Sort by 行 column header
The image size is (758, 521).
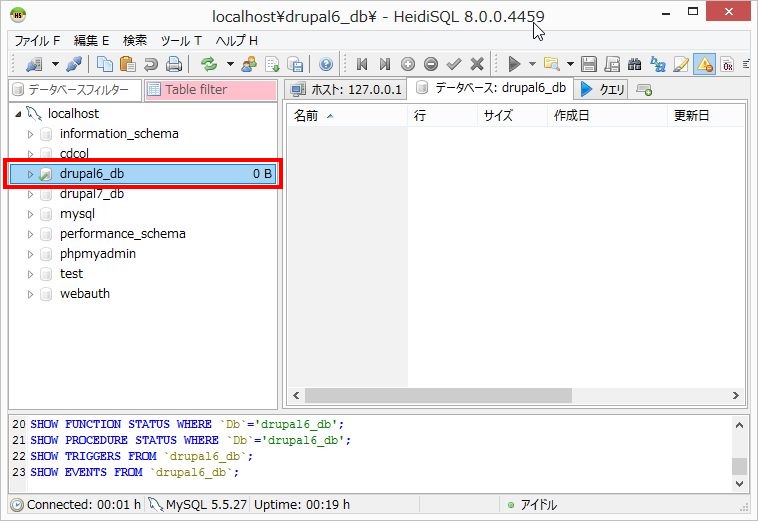[x=442, y=116]
